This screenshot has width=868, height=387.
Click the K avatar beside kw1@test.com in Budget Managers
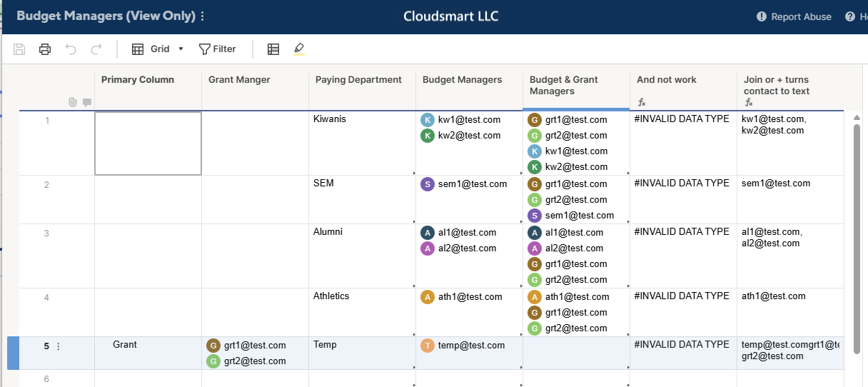[428, 120]
